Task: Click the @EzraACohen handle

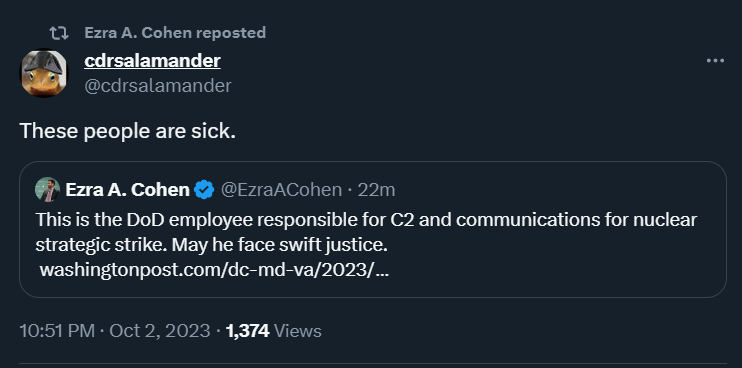Action: pos(281,190)
